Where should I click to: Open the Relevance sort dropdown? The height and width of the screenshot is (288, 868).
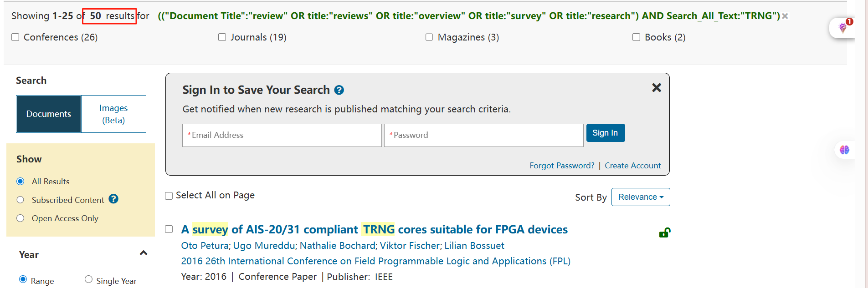pos(641,197)
